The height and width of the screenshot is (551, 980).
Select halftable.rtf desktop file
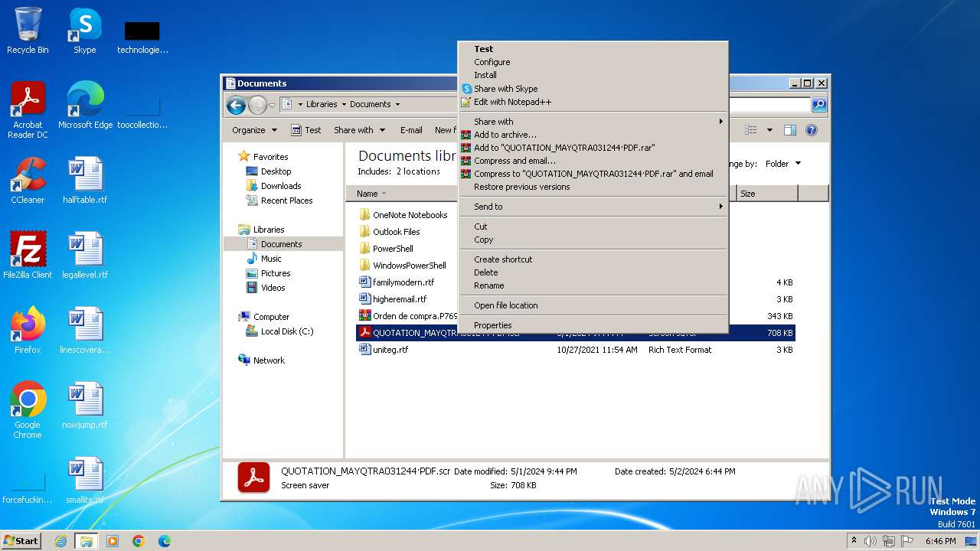point(85,180)
